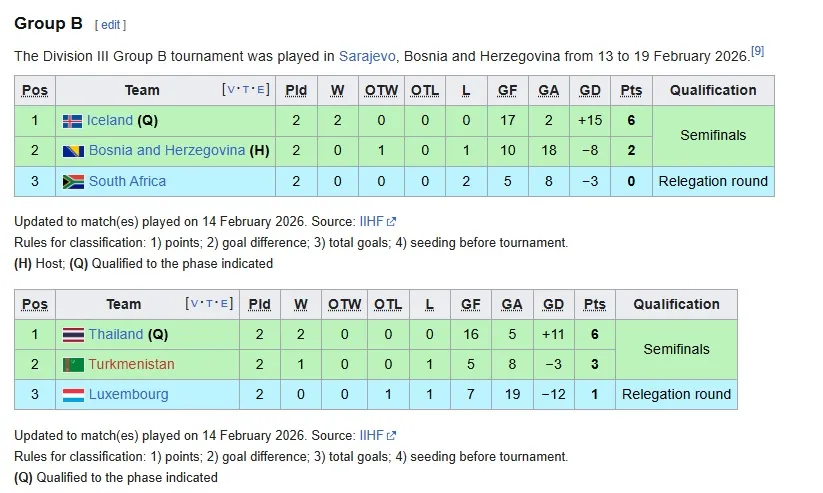Click the Thailand flag icon
This screenshot has width=823, height=493.
73,335
